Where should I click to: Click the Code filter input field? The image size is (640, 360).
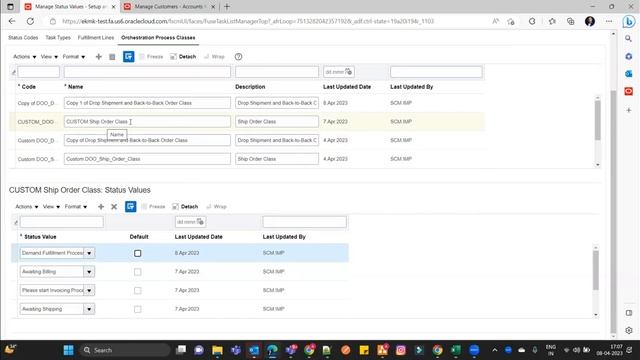click(x=38, y=72)
